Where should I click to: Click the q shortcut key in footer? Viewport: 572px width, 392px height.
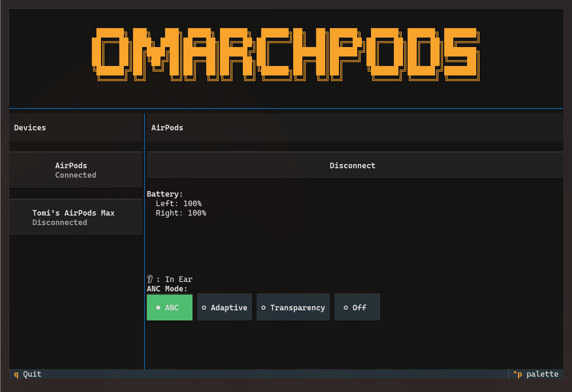coord(16,374)
